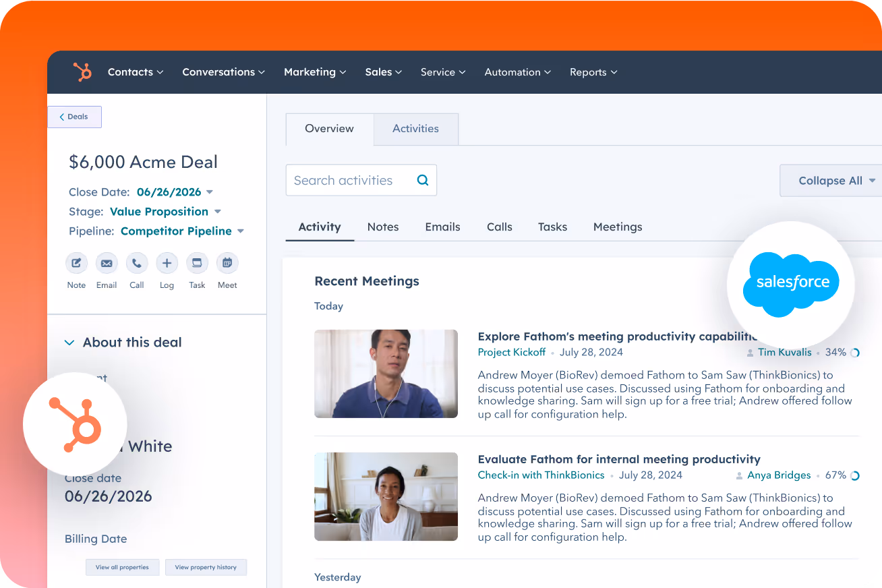Click the Recent Meetings heading
This screenshot has width=882, height=588.
(x=367, y=281)
